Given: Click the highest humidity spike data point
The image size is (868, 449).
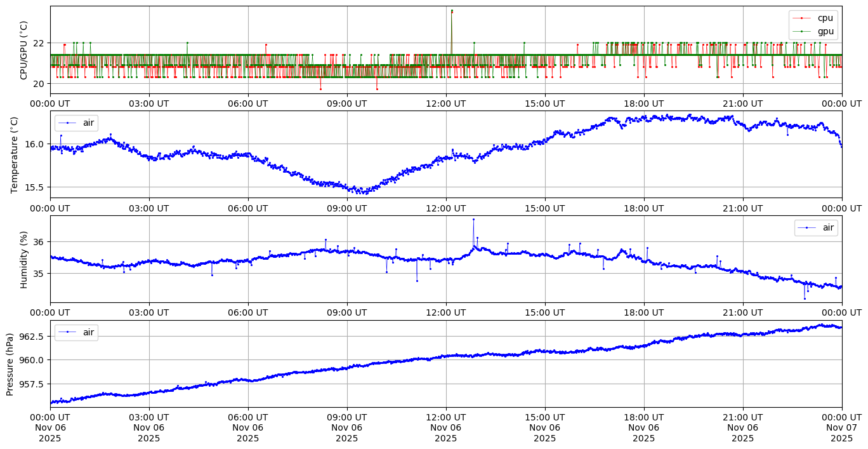Looking at the screenshot, I should pyautogui.click(x=473, y=220).
